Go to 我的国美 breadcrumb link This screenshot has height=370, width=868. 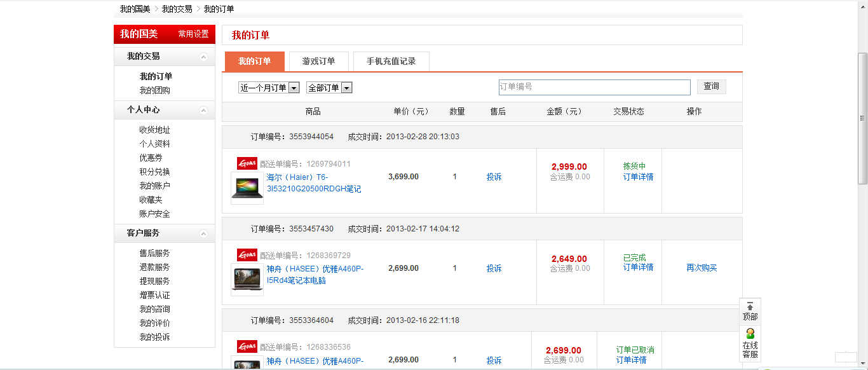[x=135, y=9]
